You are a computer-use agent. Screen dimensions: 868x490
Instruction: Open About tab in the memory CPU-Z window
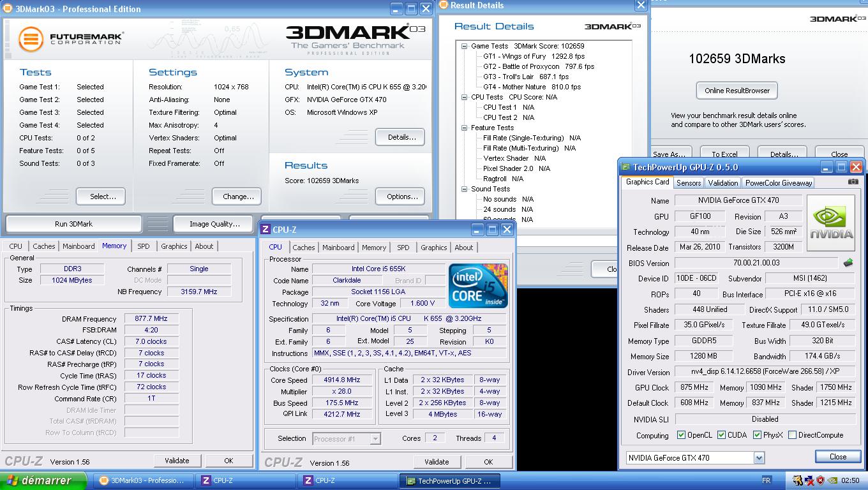(204, 246)
